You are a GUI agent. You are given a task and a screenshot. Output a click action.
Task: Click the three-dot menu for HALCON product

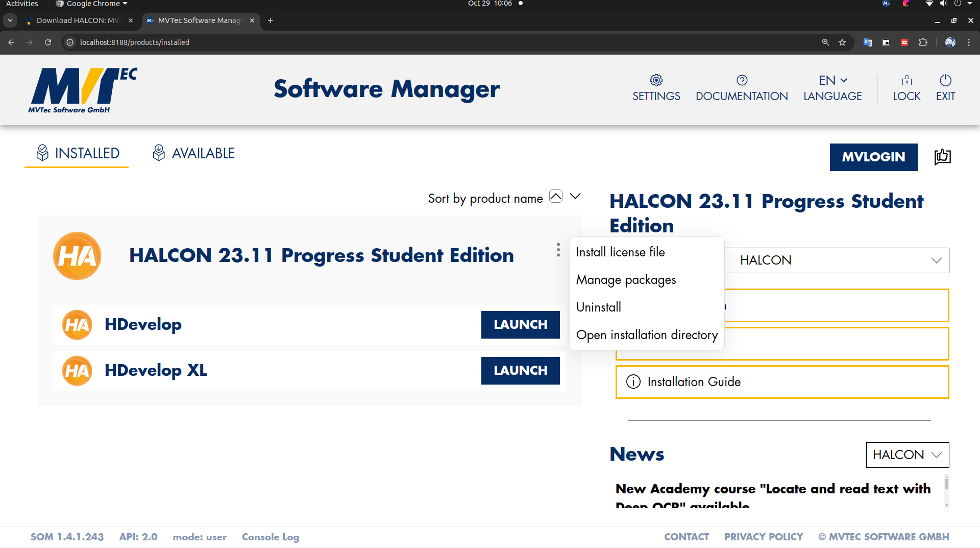pos(558,250)
